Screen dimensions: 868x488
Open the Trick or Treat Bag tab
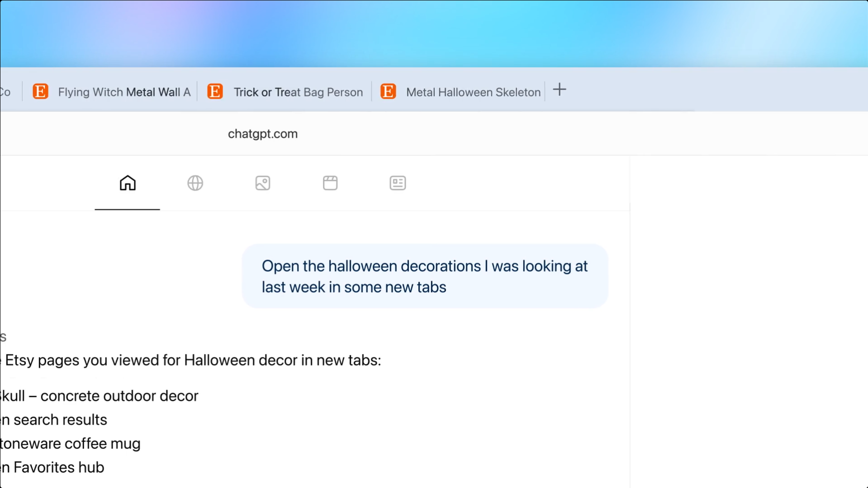(x=298, y=92)
